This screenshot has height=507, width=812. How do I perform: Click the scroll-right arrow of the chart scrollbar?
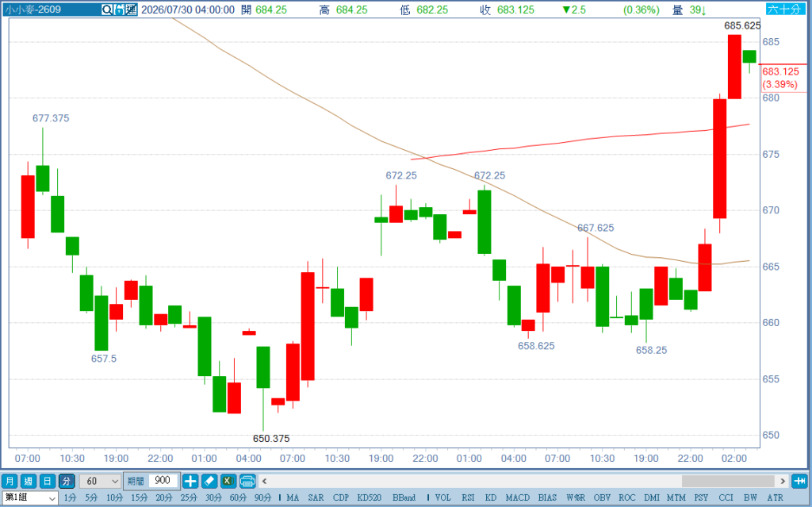[783, 481]
